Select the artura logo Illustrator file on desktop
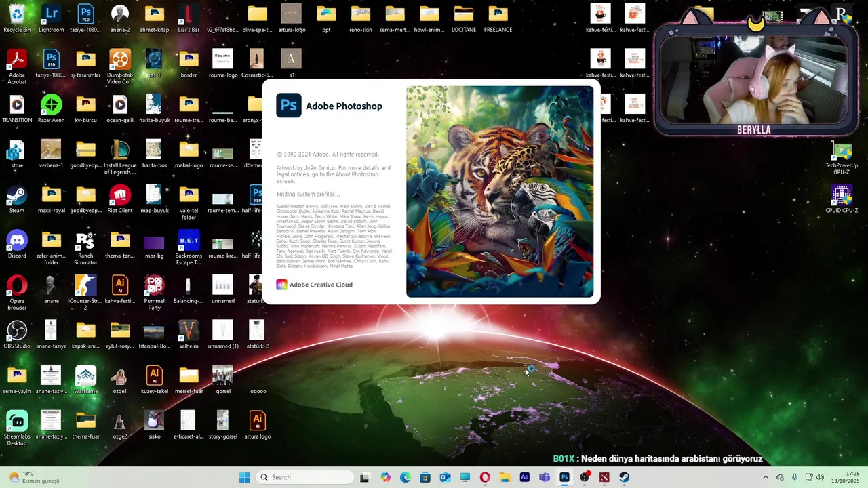This screenshot has height=488, width=868. (257, 425)
